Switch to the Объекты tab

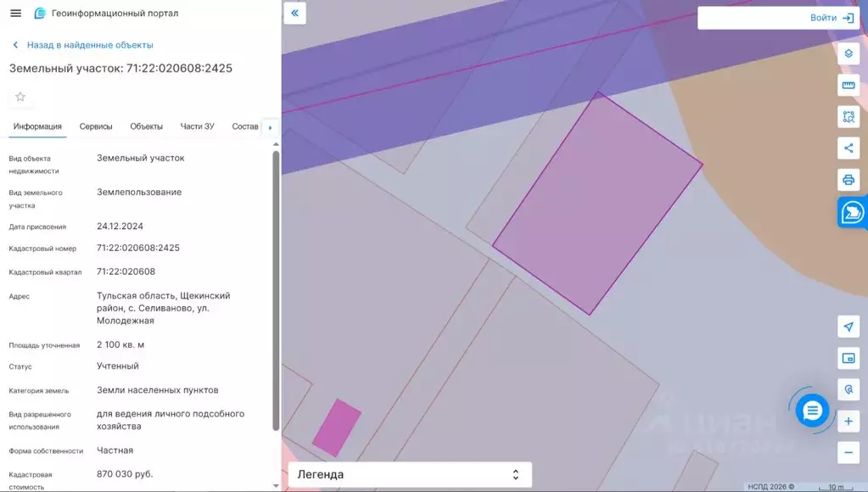(x=146, y=126)
